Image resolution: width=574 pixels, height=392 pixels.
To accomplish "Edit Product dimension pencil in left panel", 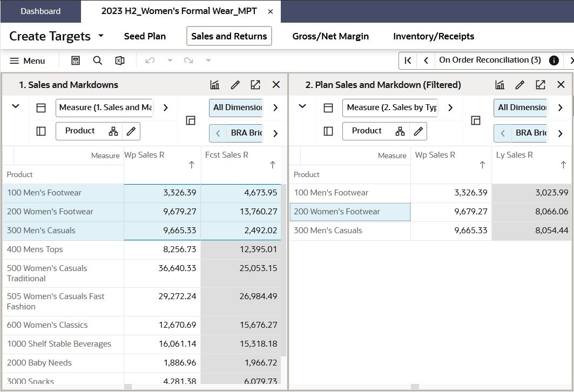I will coord(131,131).
